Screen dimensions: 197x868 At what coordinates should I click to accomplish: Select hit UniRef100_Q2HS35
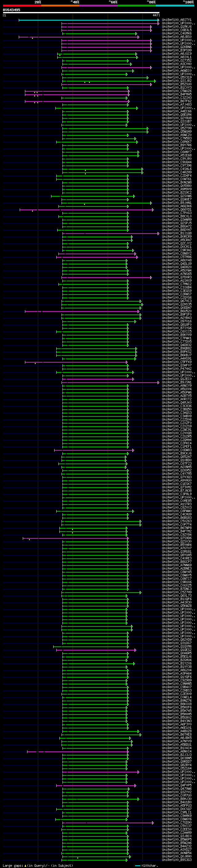coord(177,305)
